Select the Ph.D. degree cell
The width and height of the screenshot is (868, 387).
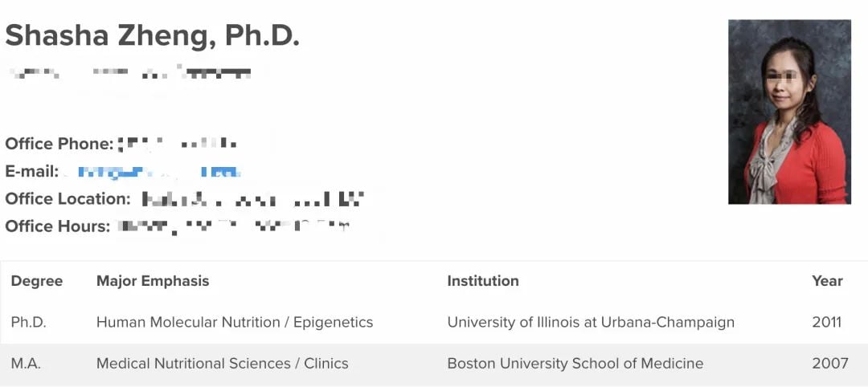click(x=29, y=322)
